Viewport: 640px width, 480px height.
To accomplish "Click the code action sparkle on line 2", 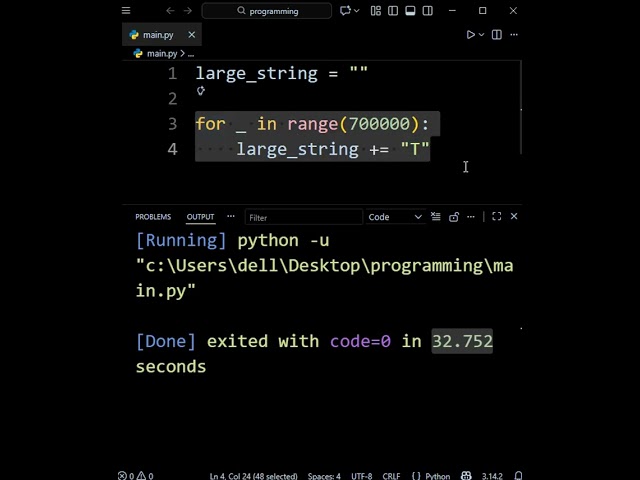I will pos(200,90).
